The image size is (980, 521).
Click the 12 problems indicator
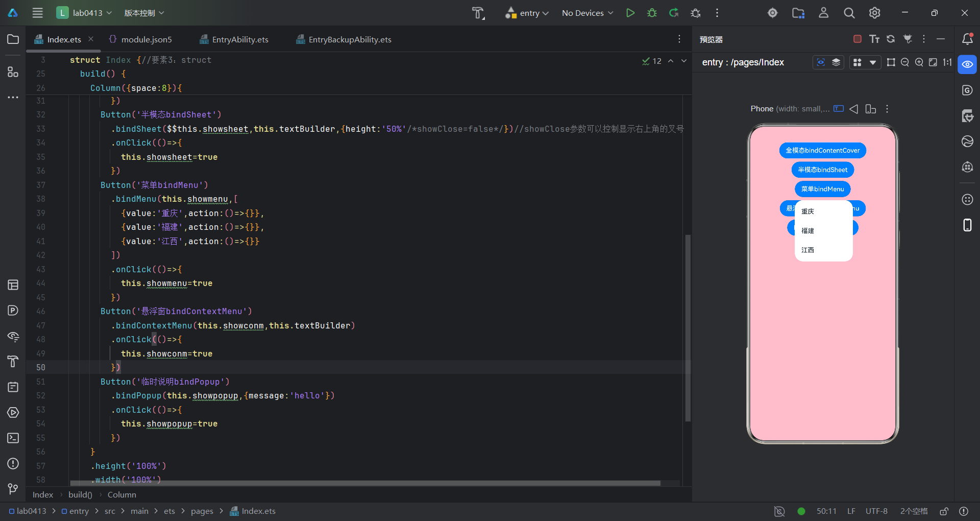coord(652,61)
